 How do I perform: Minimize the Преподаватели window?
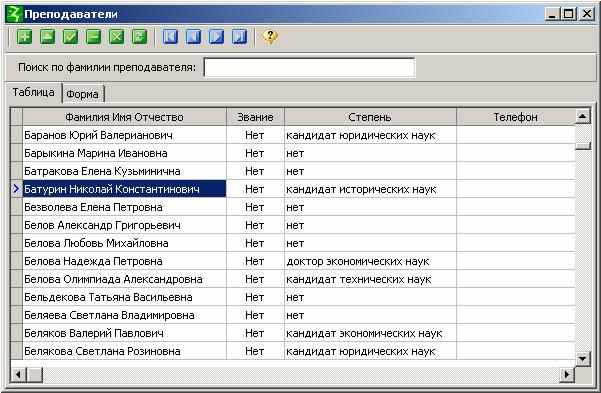pos(552,14)
